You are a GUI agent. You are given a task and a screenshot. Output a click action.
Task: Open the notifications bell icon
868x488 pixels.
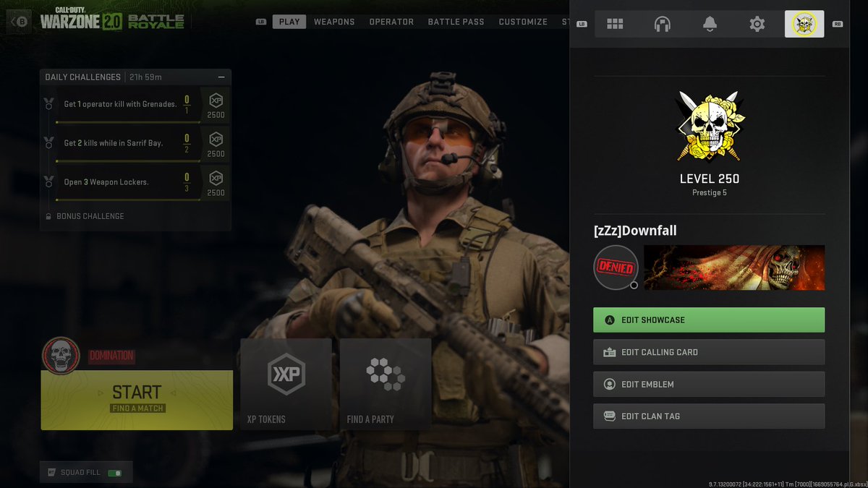710,25
